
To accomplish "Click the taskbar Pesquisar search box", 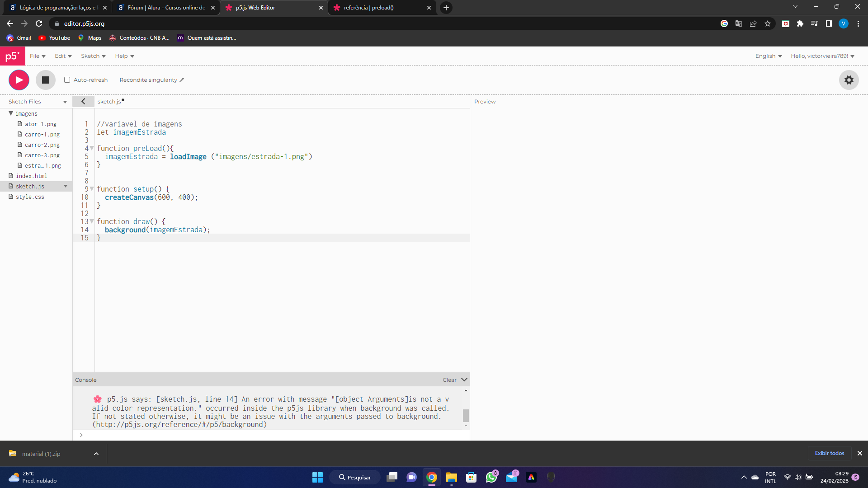I will [x=355, y=477].
